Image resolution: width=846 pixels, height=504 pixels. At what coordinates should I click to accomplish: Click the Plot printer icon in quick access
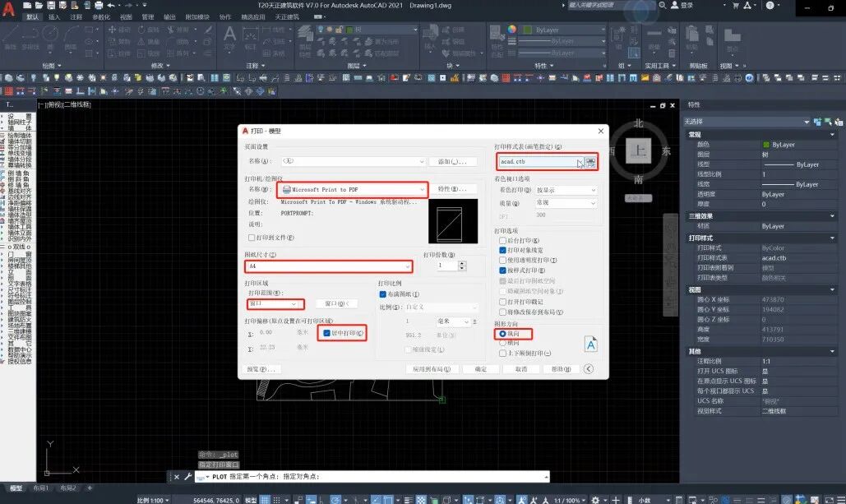(99, 6)
